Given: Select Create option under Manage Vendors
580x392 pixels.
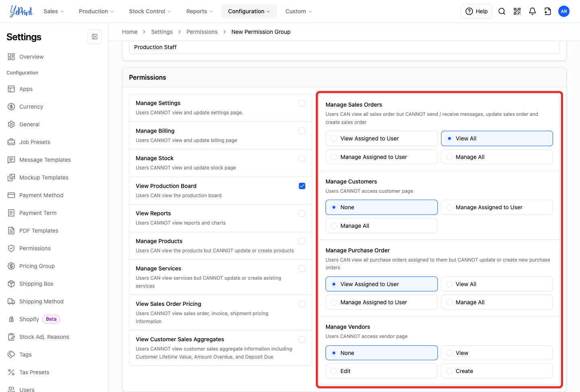Looking at the screenshot, I should [x=497, y=371].
